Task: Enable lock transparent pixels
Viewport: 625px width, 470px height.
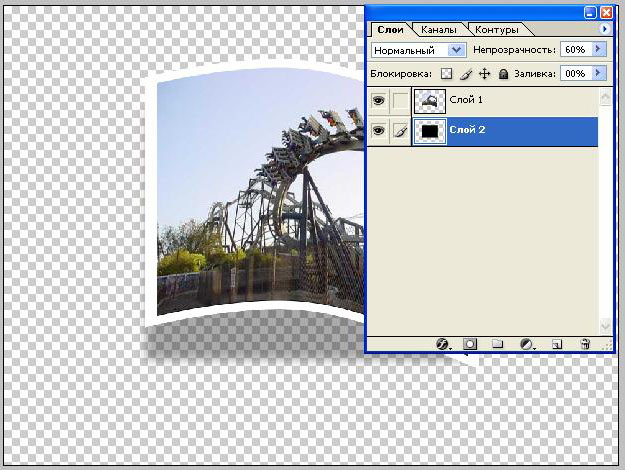Action: pos(447,74)
